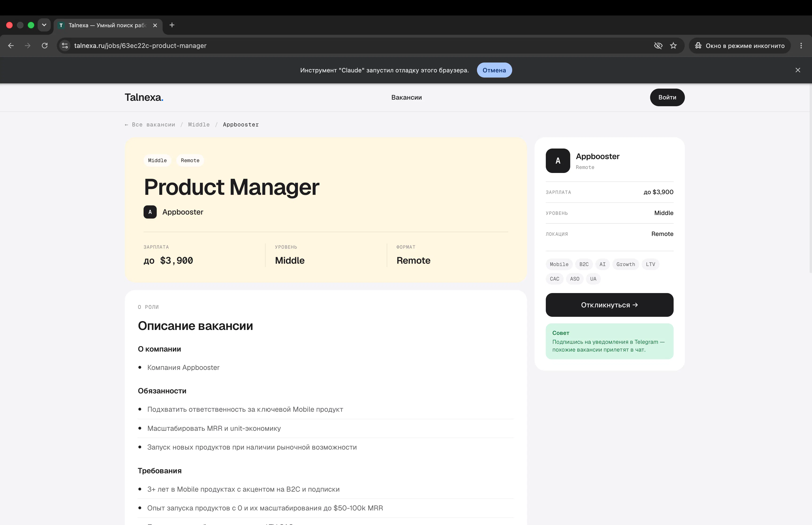
Task: Select the AI skill tag
Action: [x=602, y=264]
